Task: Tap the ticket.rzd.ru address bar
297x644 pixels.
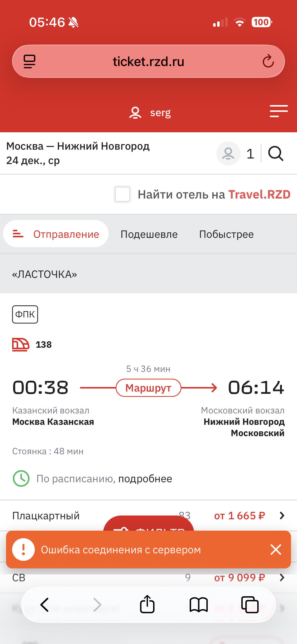Action: tap(148, 61)
